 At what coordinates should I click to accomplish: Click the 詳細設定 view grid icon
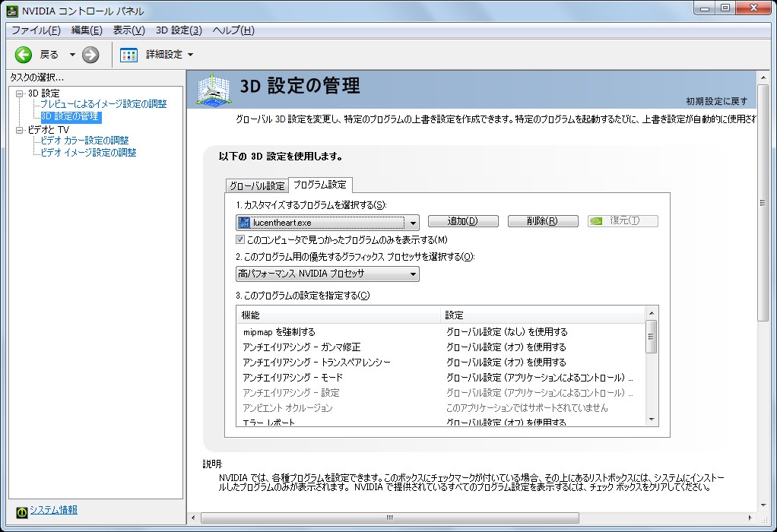(128, 55)
